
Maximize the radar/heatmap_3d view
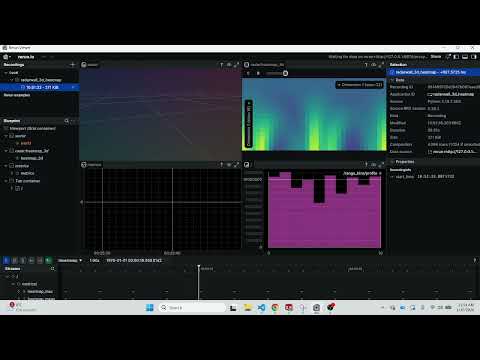(381, 65)
